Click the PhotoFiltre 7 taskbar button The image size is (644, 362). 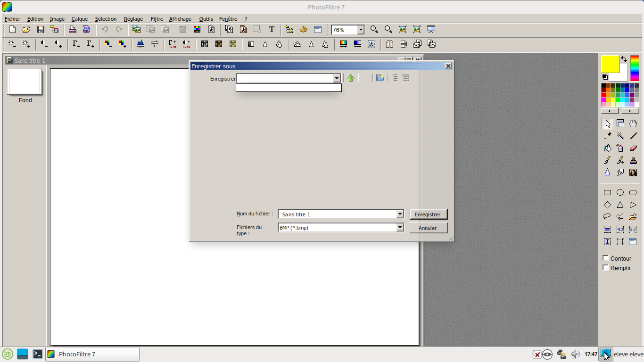tap(92, 354)
